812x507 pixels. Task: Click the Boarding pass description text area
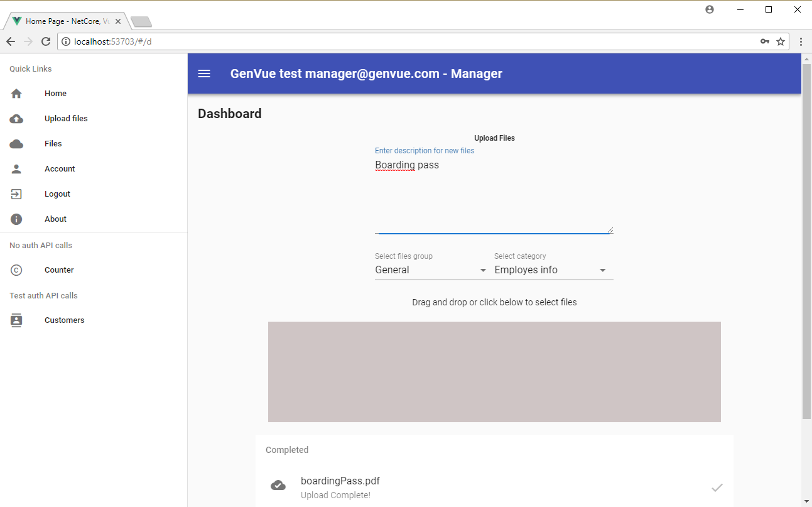point(494,195)
